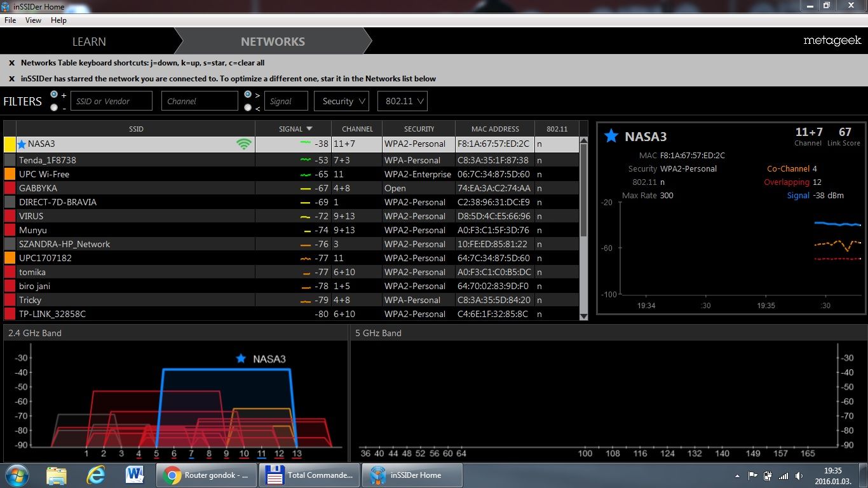The width and height of the screenshot is (868, 488).
Task: Select the TP-LINK_32858C network row
Action: [x=292, y=314]
